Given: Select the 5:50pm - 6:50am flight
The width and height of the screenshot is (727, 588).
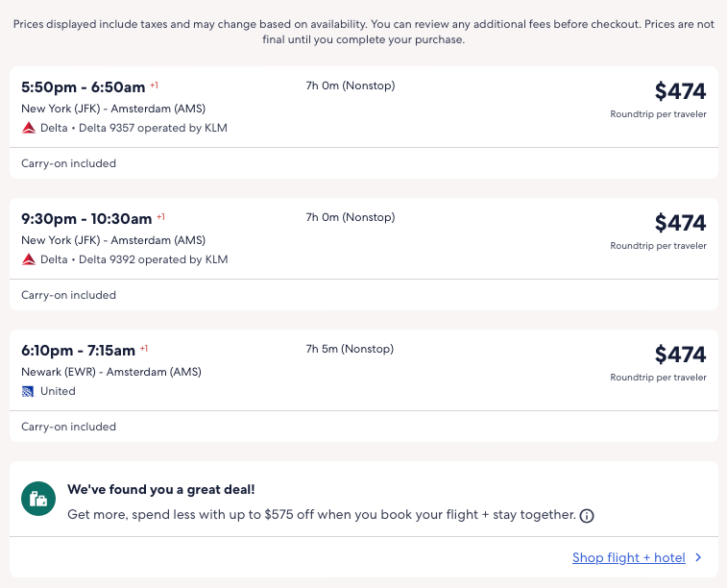Looking at the screenshot, I should [x=85, y=86].
